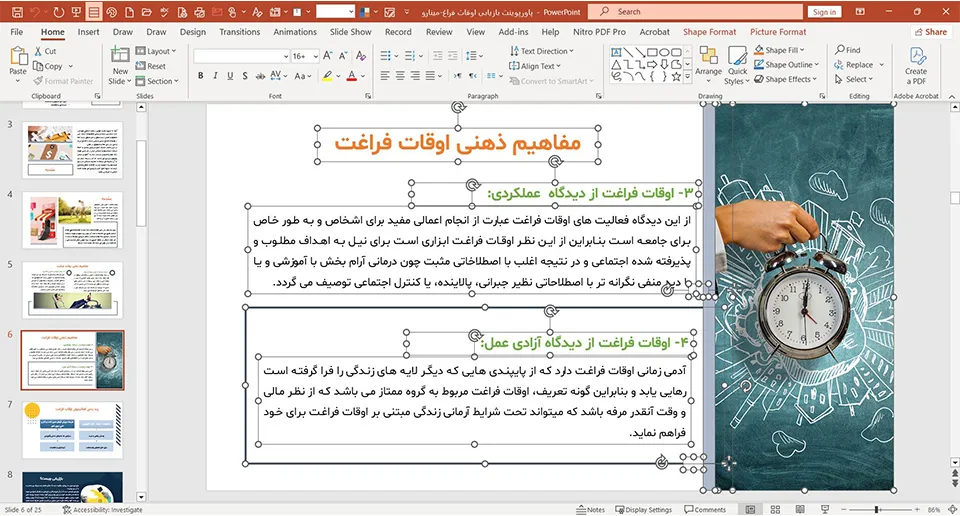The width and height of the screenshot is (960, 516).
Task: Click the Arrange icon
Action: [x=708, y=56]
